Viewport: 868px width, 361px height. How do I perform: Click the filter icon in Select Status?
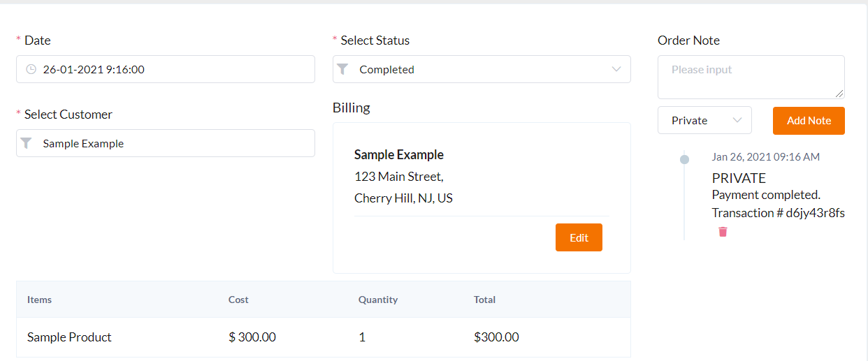point(342,69)
